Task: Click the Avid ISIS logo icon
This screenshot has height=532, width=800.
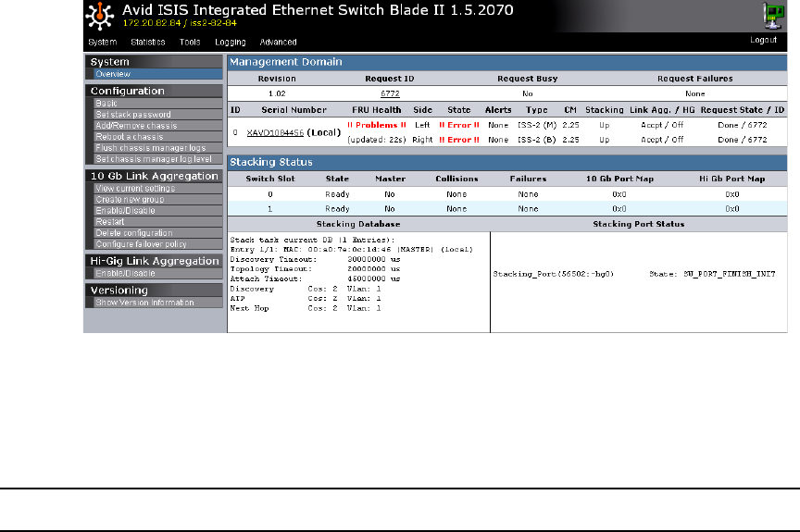Action: click(x=99, y=16)
